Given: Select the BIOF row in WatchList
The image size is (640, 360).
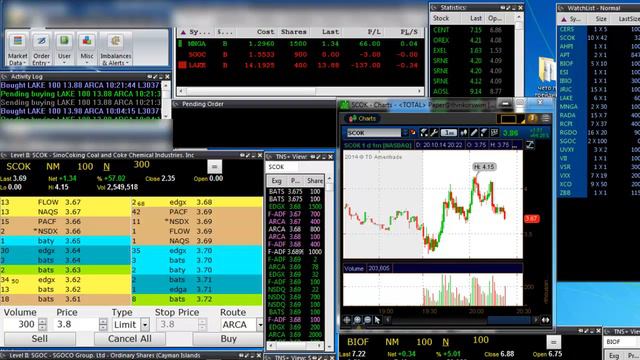Looking at the screenshot, I should [598, 63].
